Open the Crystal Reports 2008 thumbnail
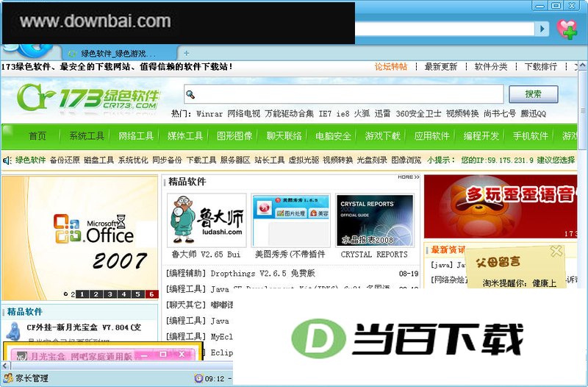 tap(375, 220)
